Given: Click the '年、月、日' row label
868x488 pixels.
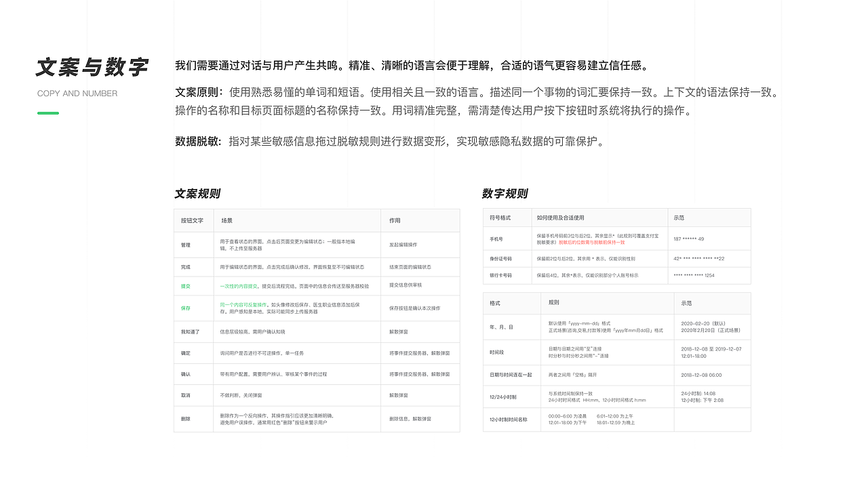Looking at the screenshot, I should pos(502,327).
